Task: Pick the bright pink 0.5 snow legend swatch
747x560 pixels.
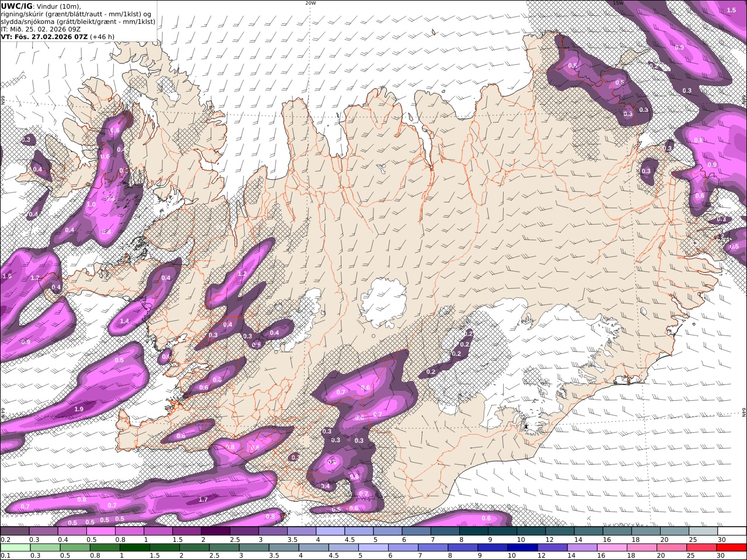Action: 100,531
